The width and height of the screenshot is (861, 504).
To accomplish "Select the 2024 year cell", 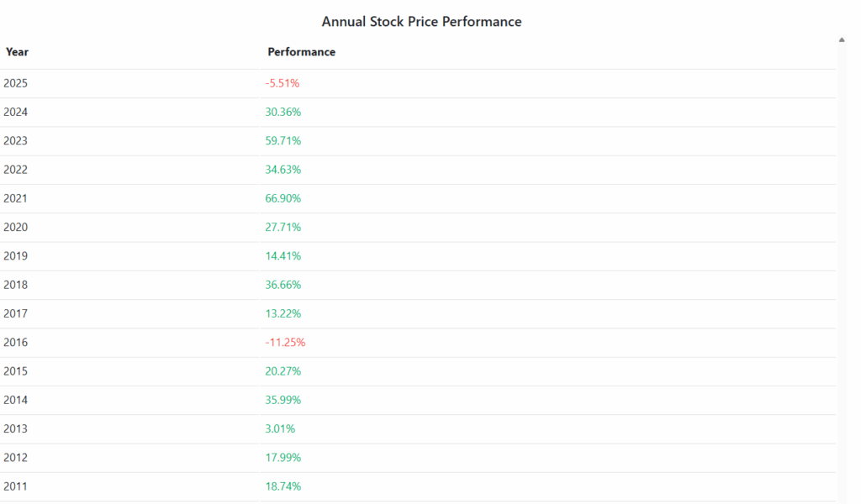I will [16, 112].
